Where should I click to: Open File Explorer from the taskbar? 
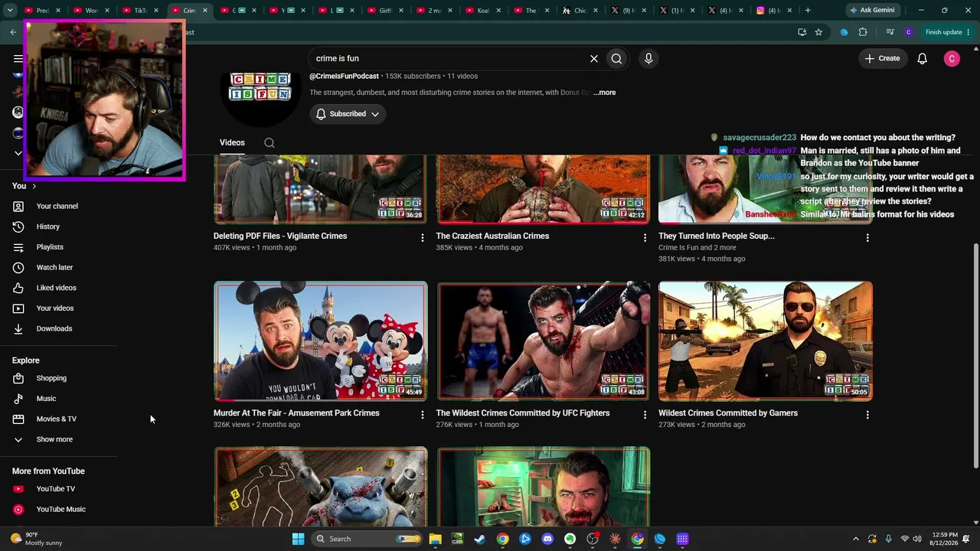coord(435,539)
